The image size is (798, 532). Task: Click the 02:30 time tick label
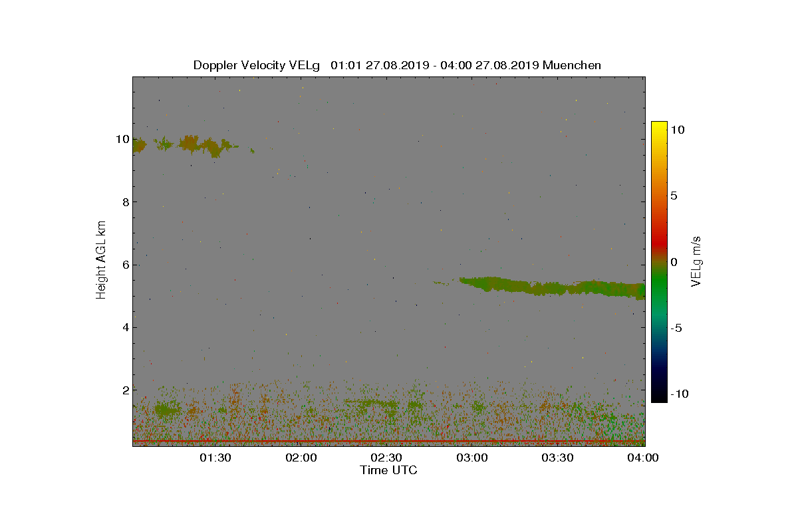pyautogui.click(x=386, y=458)
